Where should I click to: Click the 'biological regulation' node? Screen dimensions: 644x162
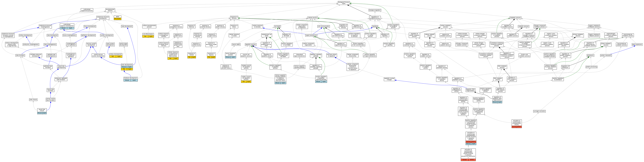(x=375, y=10)
